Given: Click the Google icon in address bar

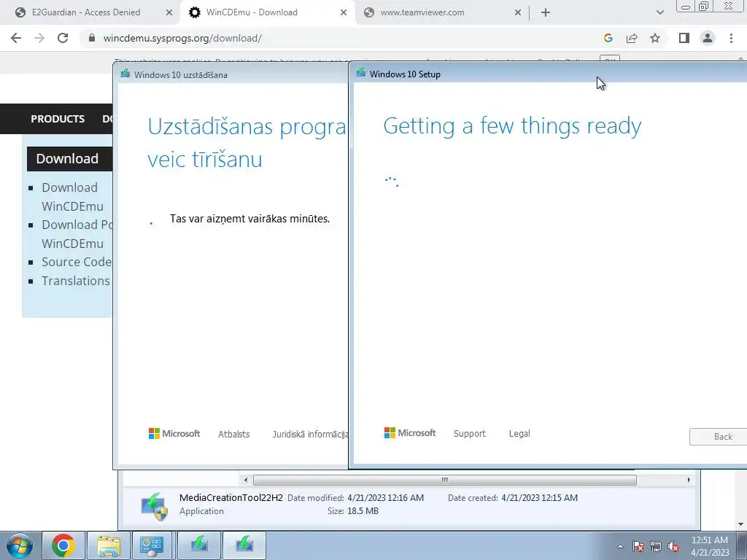Looking at the screenshot, I should pos(608,38).
